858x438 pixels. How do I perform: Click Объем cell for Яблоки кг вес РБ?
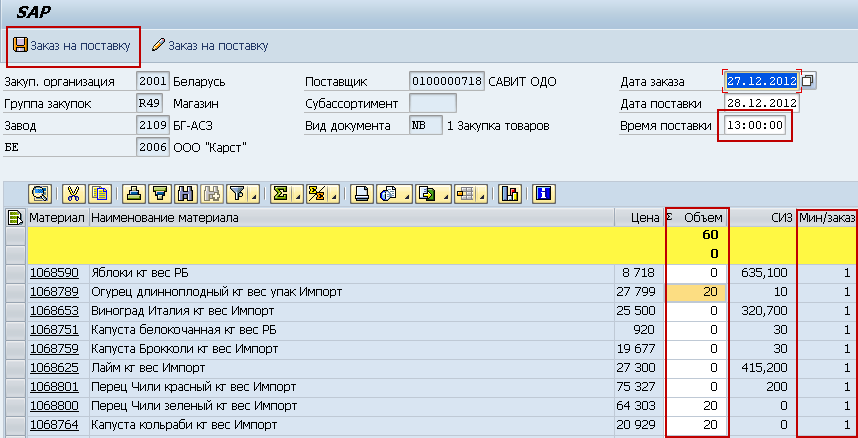[x=697, y=273]
